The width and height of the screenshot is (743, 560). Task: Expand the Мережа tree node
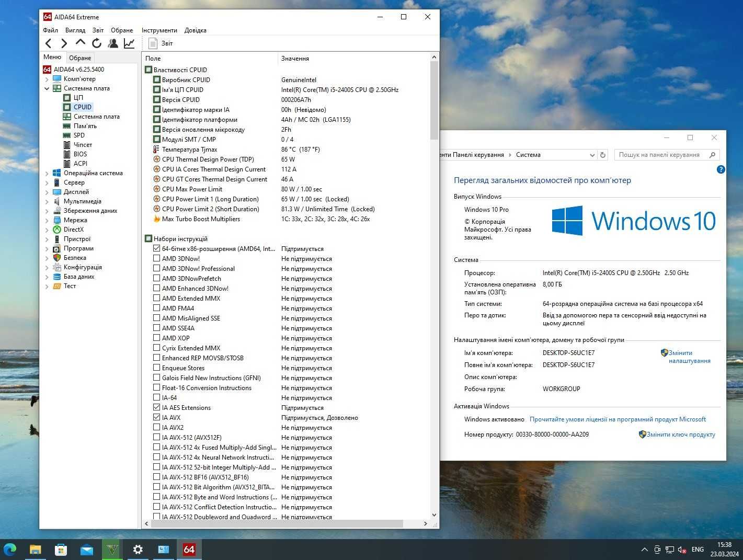coord(47,221)
